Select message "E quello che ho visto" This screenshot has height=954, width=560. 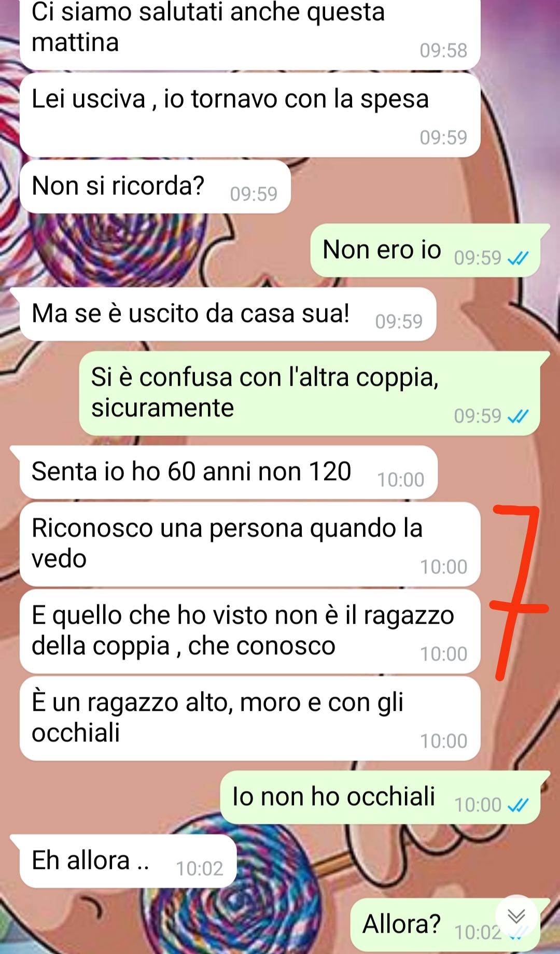pyautogui.click(x=250, y=631)
